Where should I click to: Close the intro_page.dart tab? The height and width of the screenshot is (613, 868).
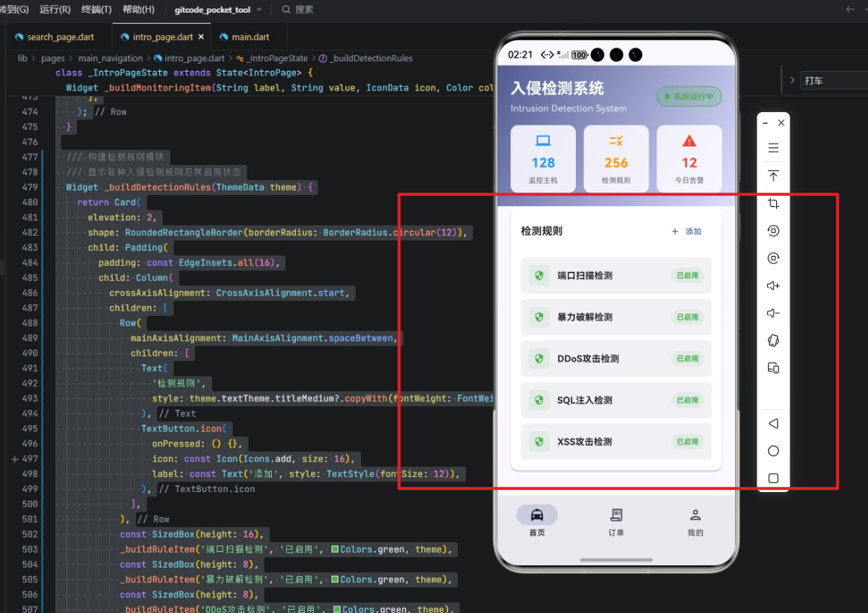pyautogui.click(x=201, y=37)
